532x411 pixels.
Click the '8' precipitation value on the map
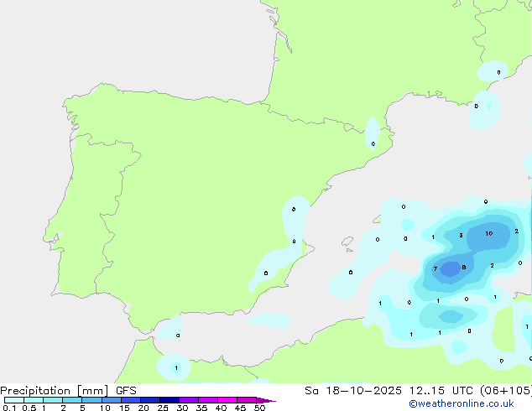pyautogui.click(x=464, y=268)
